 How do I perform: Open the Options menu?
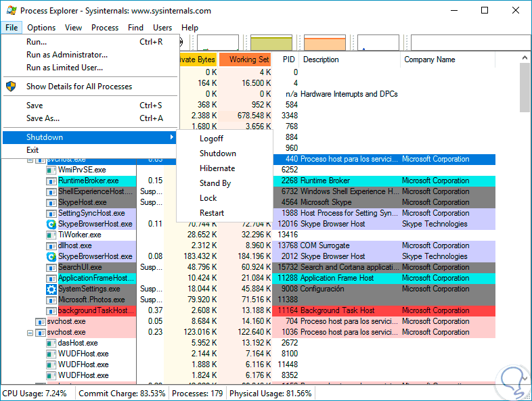[x=41, y=28]
